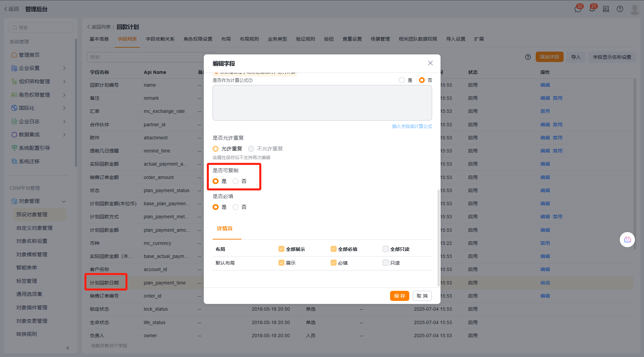Toggle the 全部必填 checkbox
The height and width of the screenshot is (357, 644).
point(334,249)
